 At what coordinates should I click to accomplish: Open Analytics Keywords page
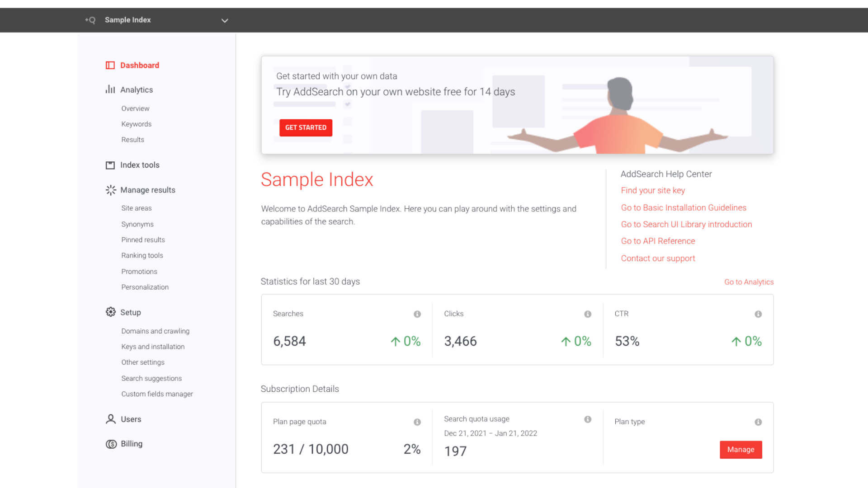pyautogui.click(x=136, y=124)
